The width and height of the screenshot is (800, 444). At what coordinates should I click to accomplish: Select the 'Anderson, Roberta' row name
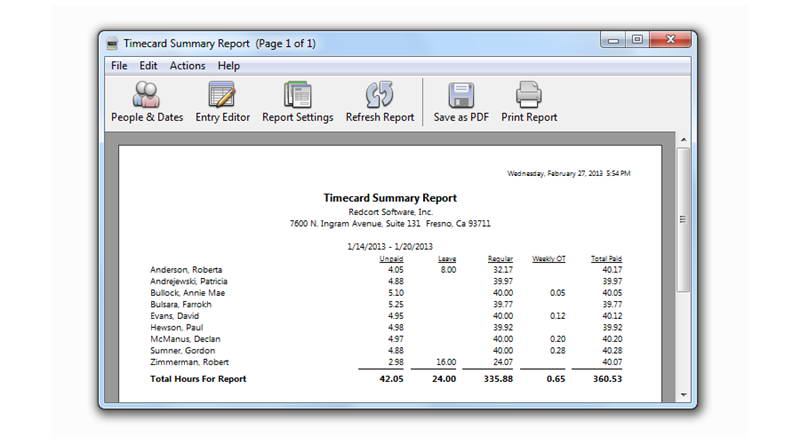tap(186, 270)
